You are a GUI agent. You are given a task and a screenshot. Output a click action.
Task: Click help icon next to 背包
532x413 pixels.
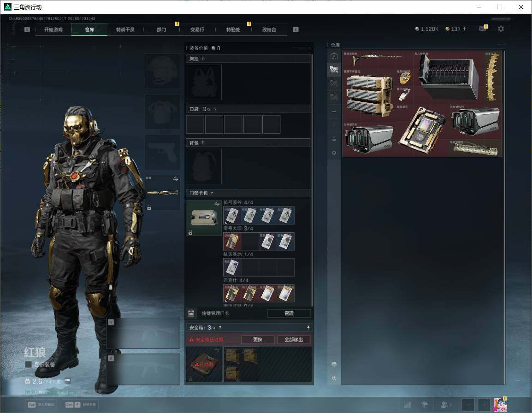point(202,143)
